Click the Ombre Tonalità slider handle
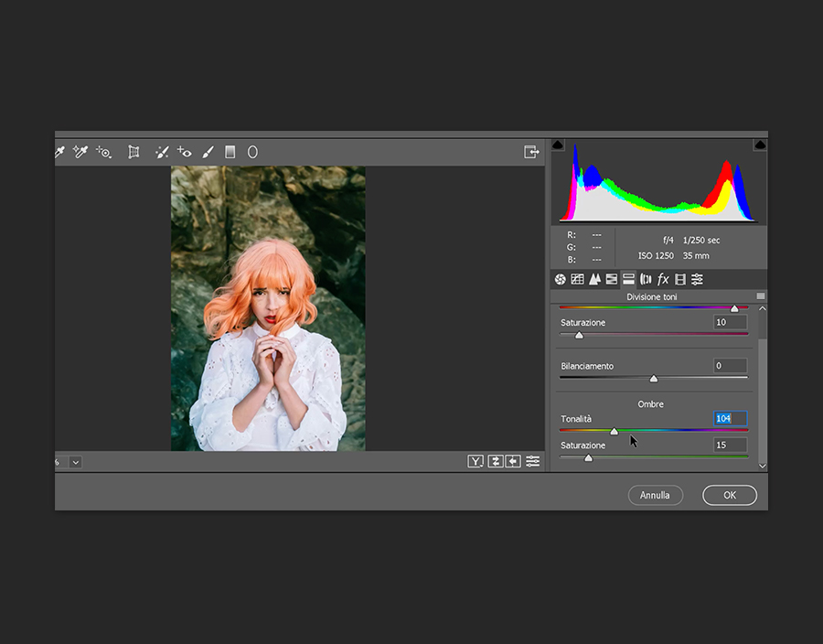 (614, 432)
